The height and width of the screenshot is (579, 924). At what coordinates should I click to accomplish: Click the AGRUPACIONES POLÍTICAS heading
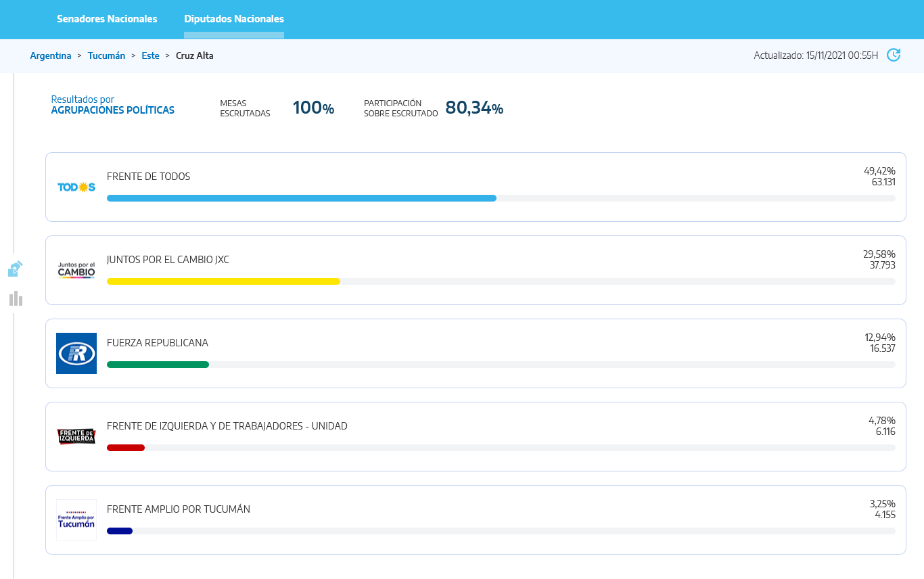pos(113,110)
